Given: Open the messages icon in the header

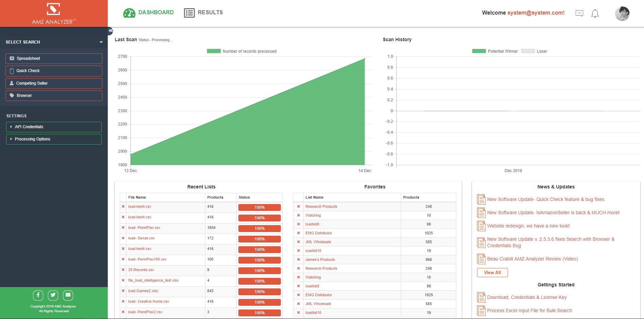Looking at the screenshot, I should 579,13.
